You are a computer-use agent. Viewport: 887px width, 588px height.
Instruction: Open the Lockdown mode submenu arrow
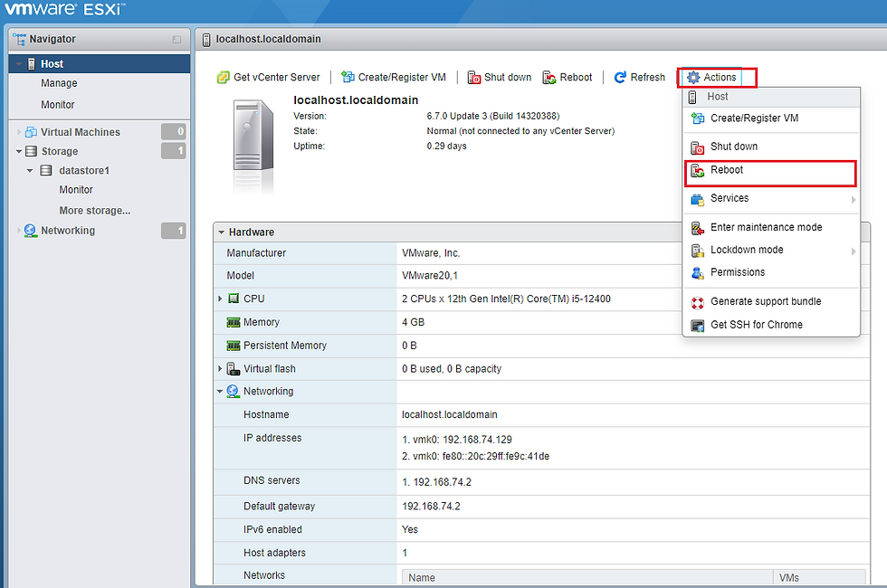pos(853,251)
